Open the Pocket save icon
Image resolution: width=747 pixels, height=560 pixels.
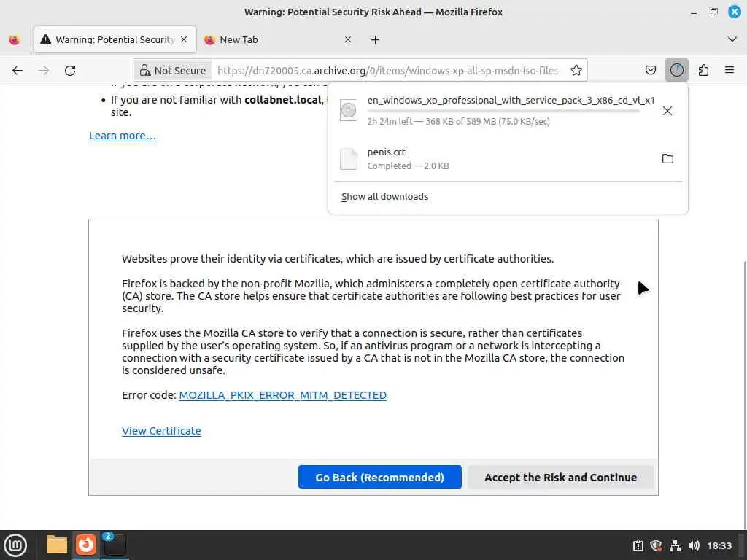[x=650, y=71]
